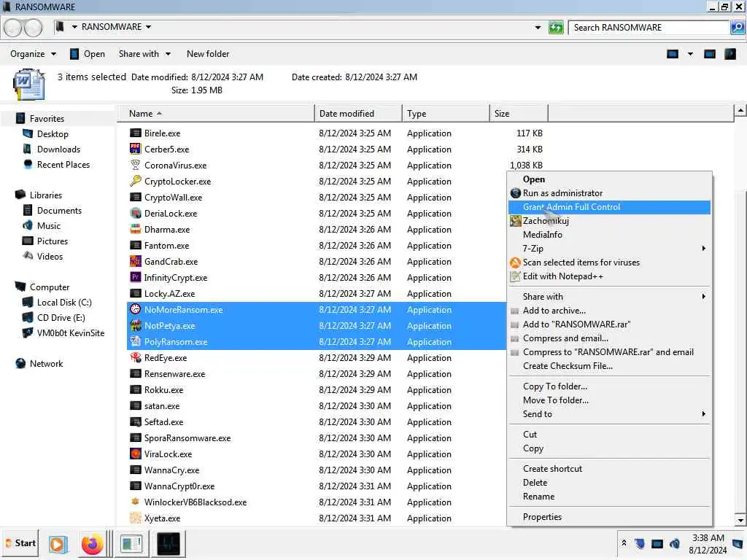Click the Cerber5.exe file icon
The image size is (747, 560).
tap(135, 149)
